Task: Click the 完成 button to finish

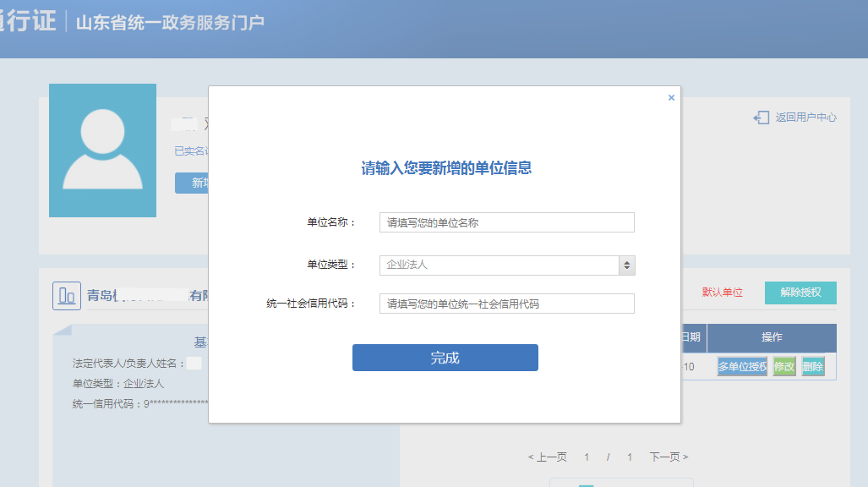Action: pos(445,357)
